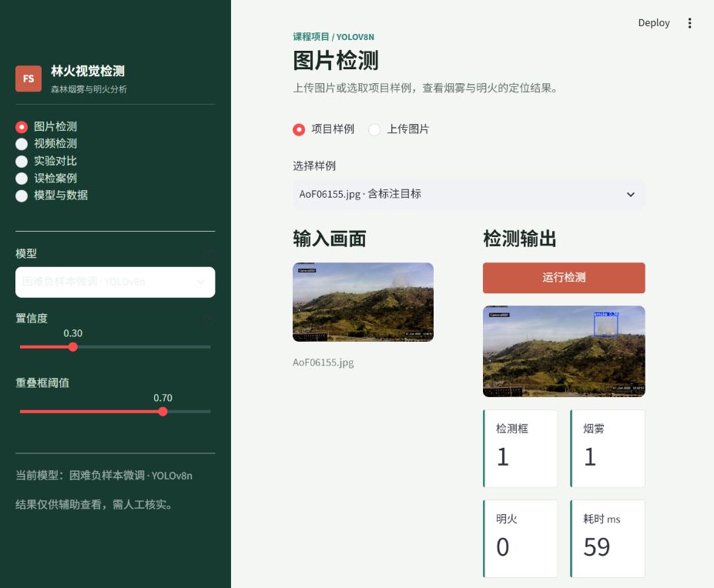Click the 检测输出 section heading
The width and height of the screenshot is (714, 588).
click(520, 239)
